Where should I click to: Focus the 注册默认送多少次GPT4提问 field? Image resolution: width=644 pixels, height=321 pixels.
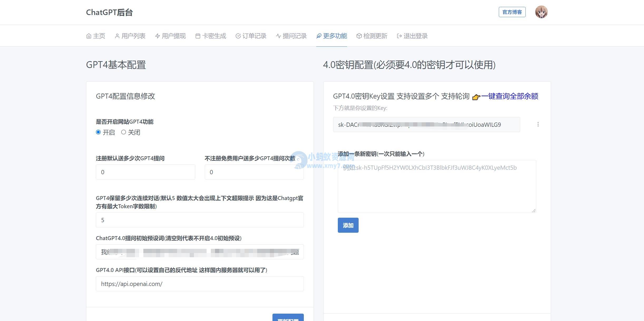pos(145,172)
